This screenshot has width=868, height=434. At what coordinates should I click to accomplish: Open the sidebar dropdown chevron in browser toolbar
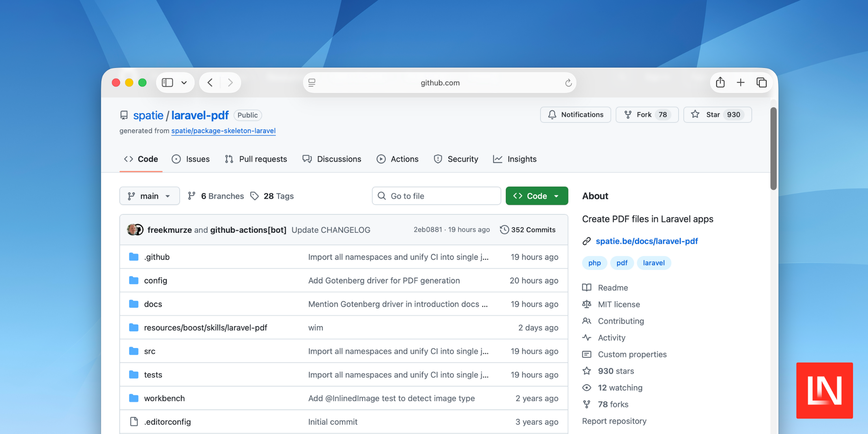184,82
